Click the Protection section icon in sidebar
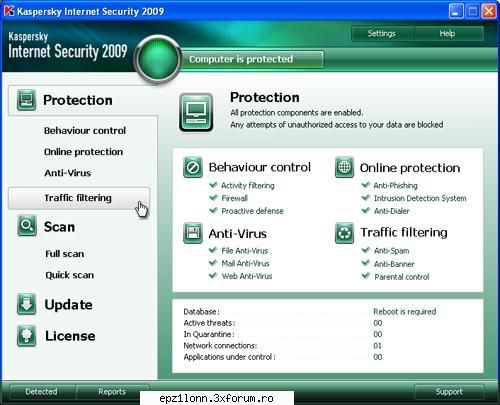Image resolution: width=500 pixels, height=405 pixels. pyautogui.click(x=26, y=100)
